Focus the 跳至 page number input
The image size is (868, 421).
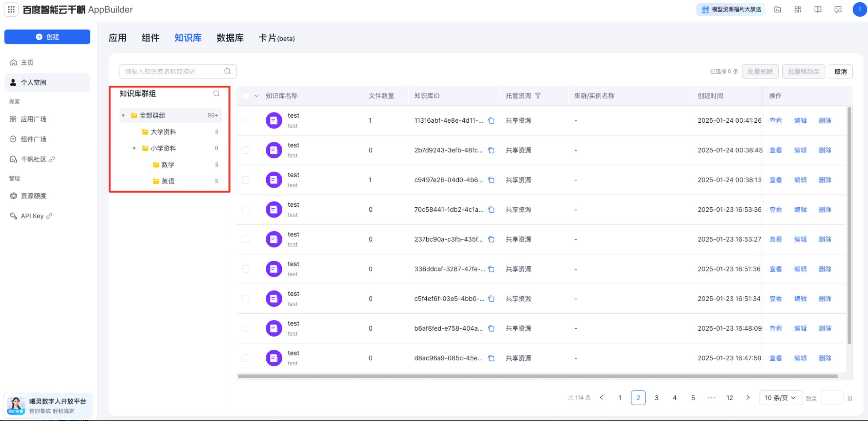tap(832, 398)
